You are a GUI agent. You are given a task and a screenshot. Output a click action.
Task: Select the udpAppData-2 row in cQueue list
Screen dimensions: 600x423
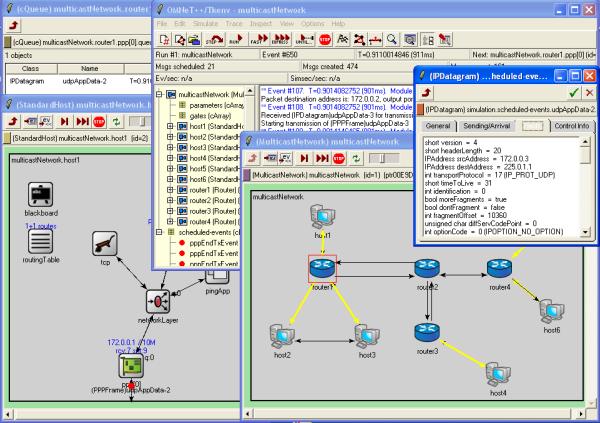coord(78,81)
